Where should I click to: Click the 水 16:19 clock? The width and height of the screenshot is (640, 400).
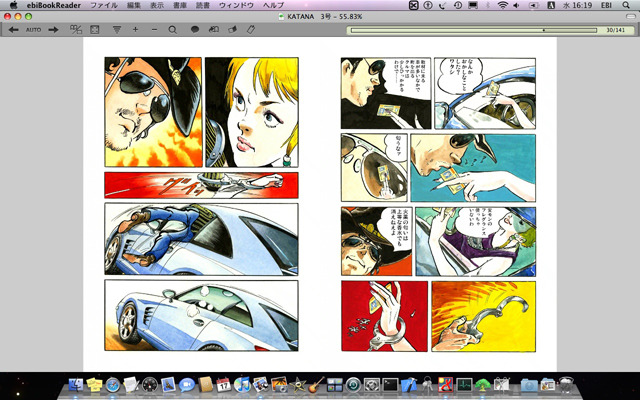click(x=577, y=5)
